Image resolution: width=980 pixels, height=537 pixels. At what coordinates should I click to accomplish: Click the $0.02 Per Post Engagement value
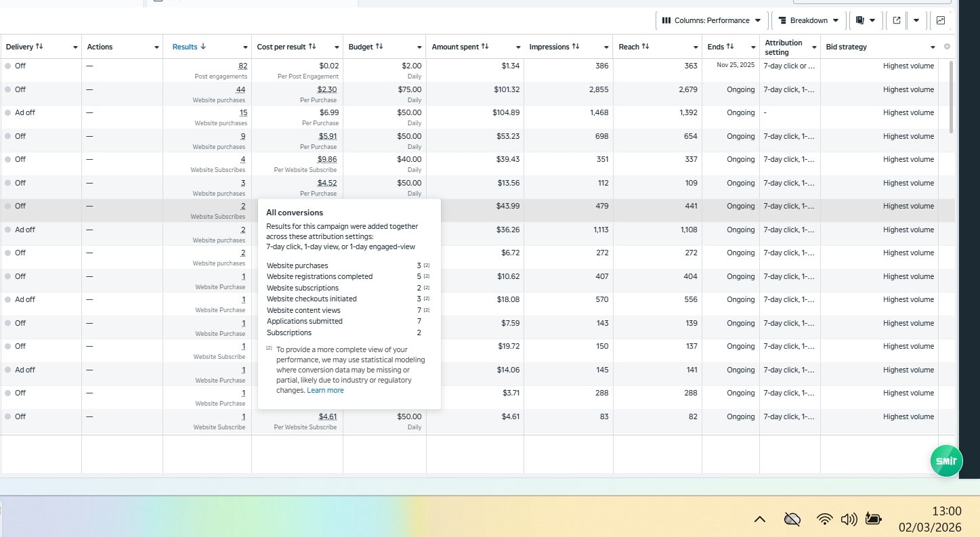[329, 66]
